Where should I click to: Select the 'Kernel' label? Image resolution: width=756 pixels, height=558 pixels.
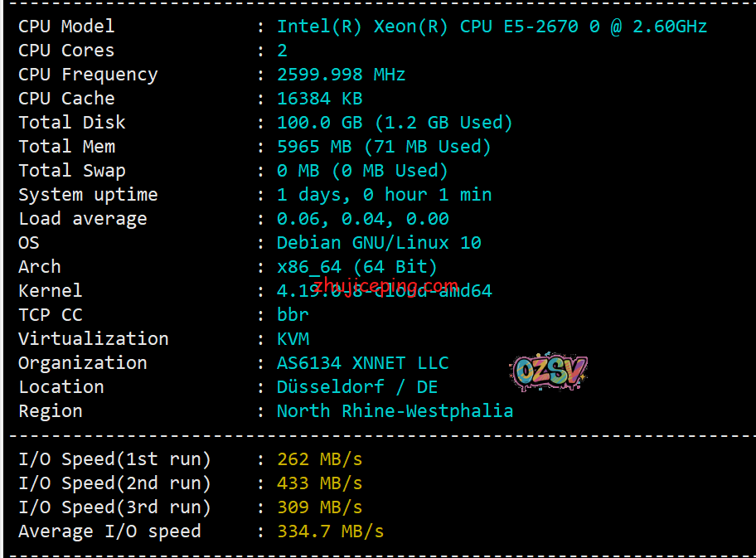coord(50,291)
